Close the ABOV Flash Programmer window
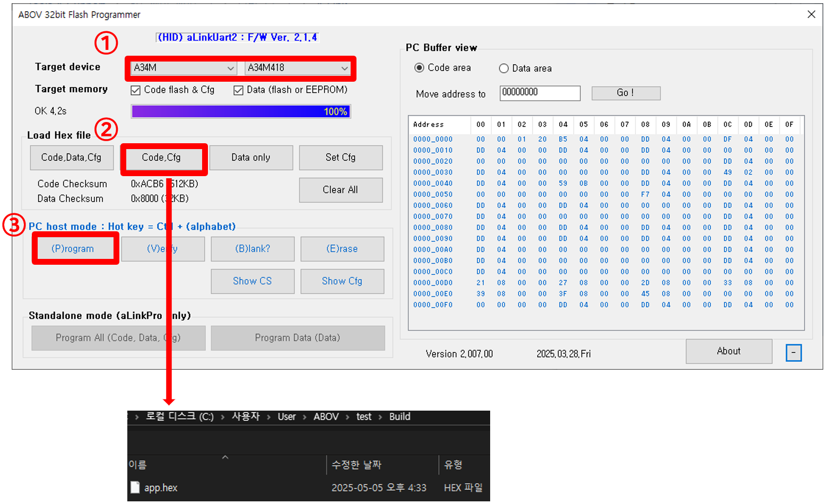 811,14
